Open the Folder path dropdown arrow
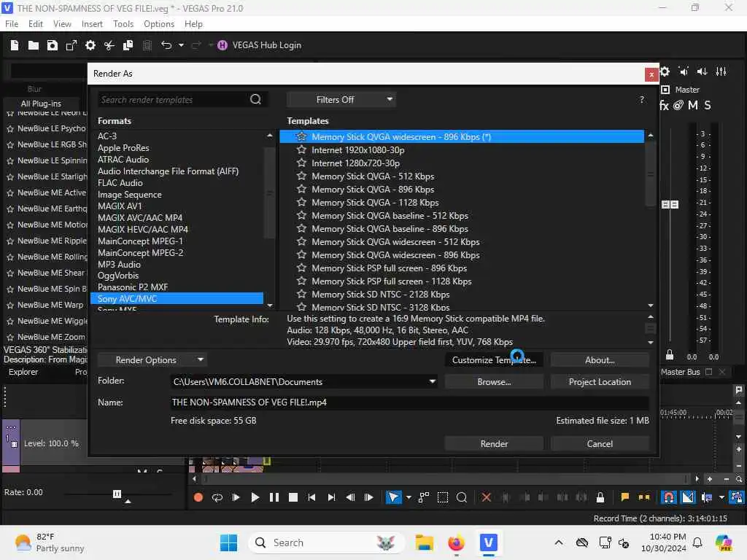 coord(432,381)
